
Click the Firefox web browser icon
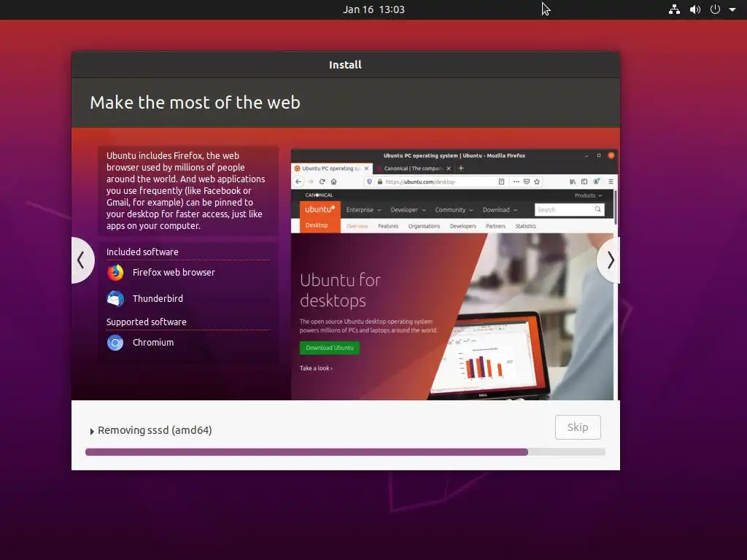pos(115,273)
